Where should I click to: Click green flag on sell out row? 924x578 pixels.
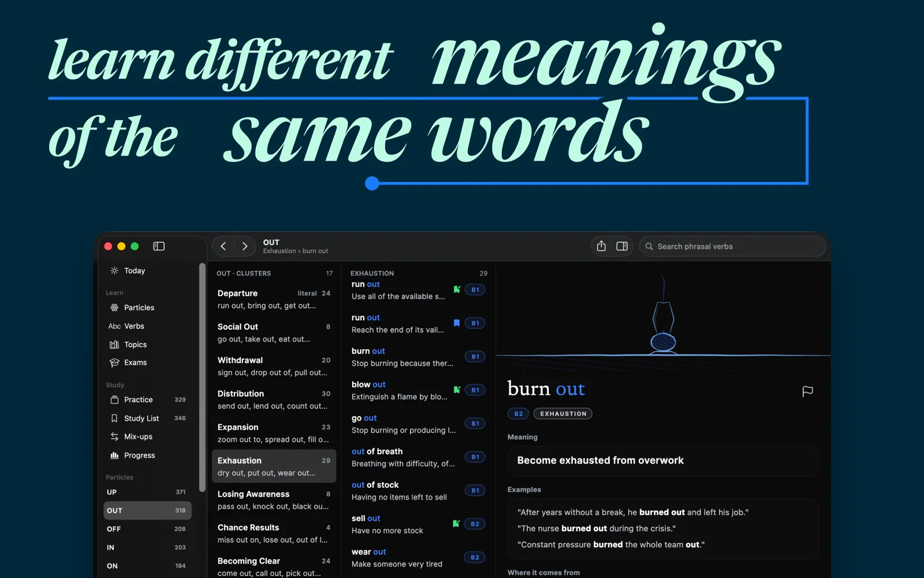tap(456, 524)
